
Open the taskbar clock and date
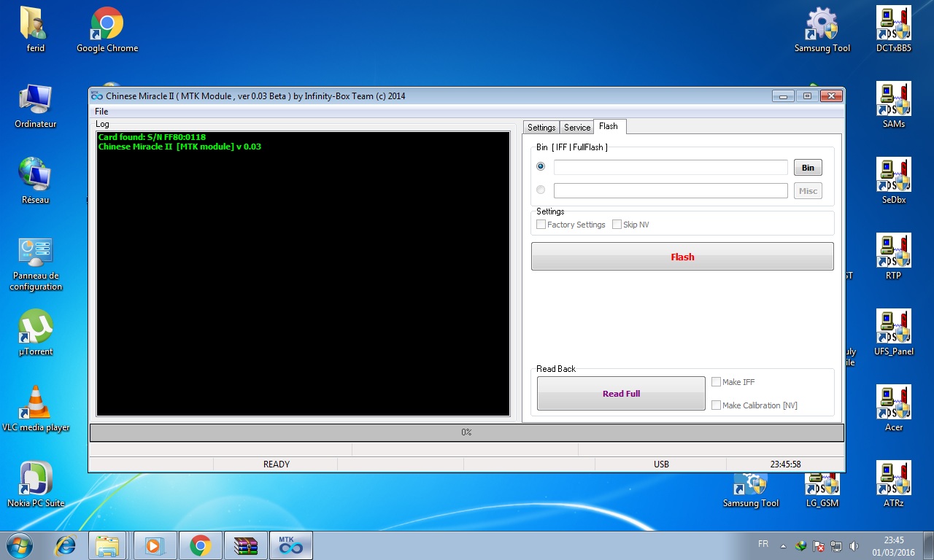[894, 545]
